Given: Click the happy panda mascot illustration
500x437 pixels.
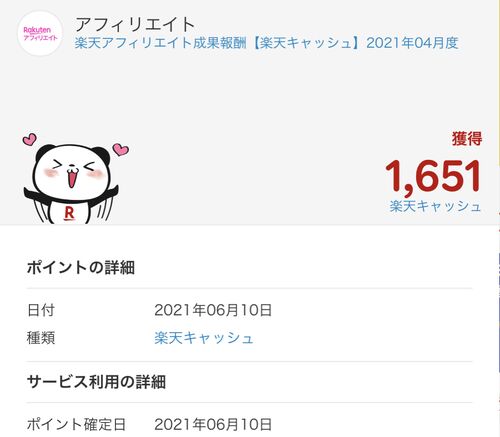Looking at the screenshot, I should point(74,178).
